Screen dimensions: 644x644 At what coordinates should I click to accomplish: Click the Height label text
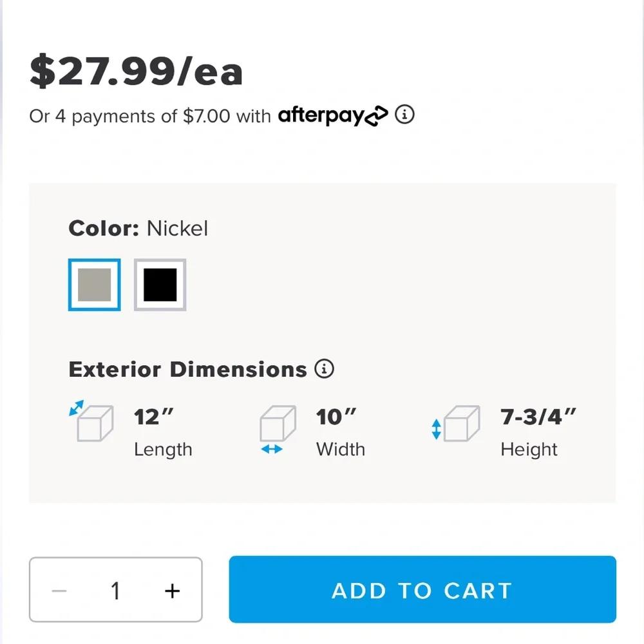529,450
